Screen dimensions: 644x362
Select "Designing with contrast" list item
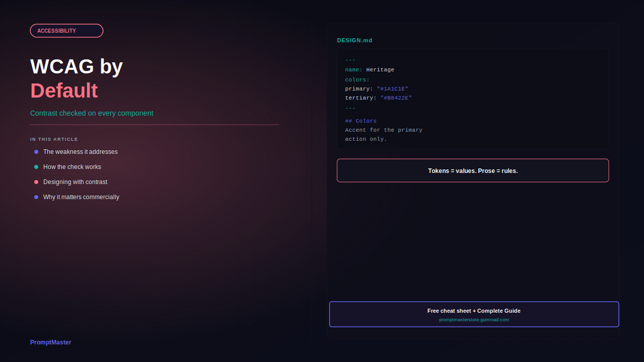click(x=71, y=182)
